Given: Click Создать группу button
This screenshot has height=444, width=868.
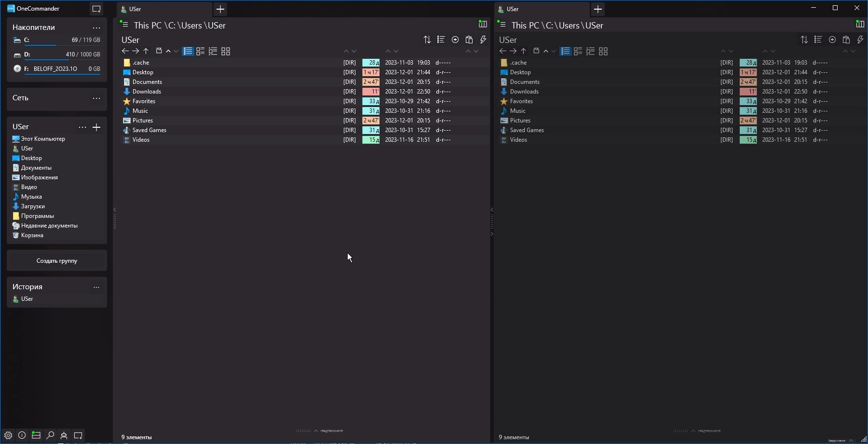Looking at the screenshot, I should pyautogui.click(x=57, y=261).
